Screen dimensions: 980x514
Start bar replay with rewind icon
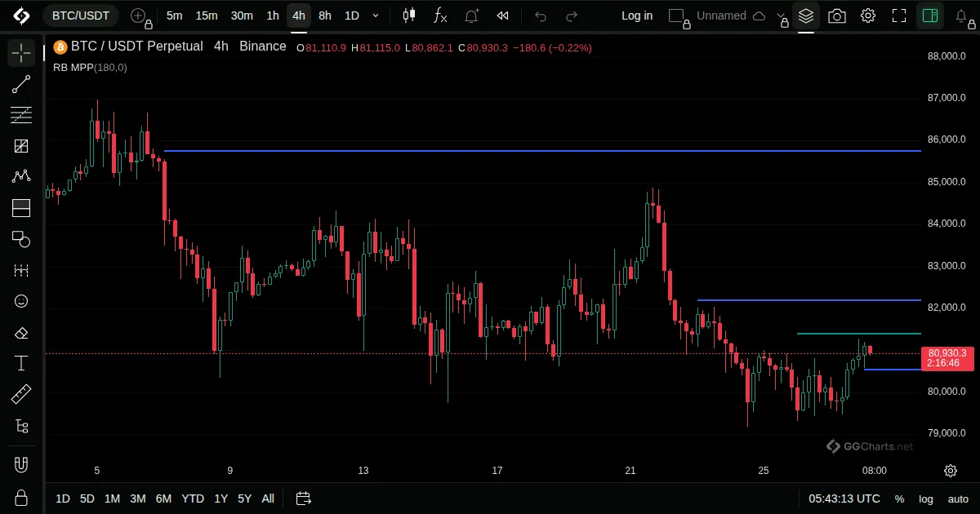coord(503,16)
